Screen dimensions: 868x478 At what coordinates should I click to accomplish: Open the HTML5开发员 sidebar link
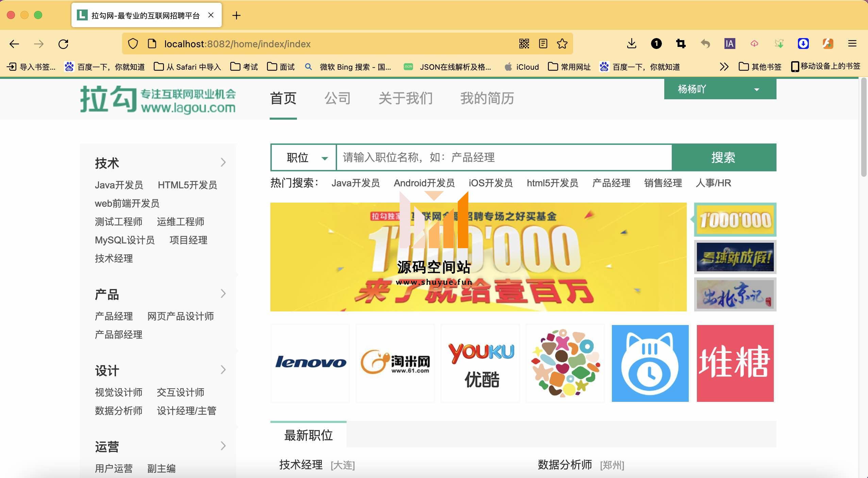point(187,185)
